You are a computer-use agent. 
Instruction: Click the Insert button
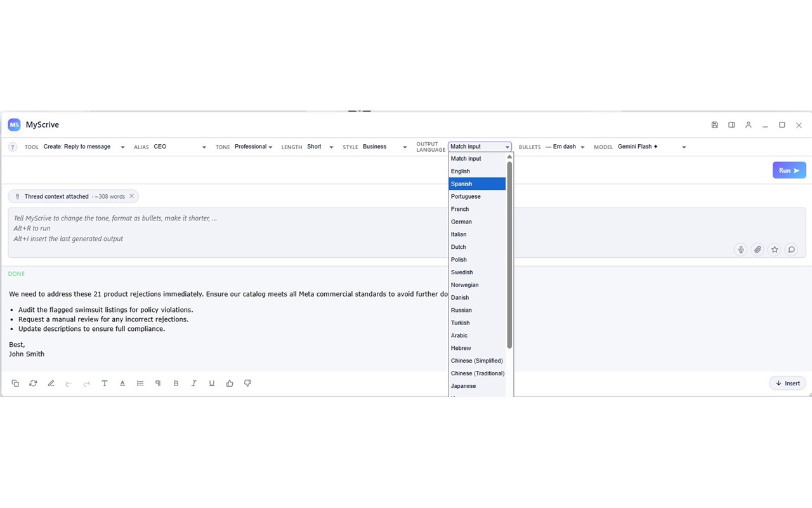[x=788, y=384]
